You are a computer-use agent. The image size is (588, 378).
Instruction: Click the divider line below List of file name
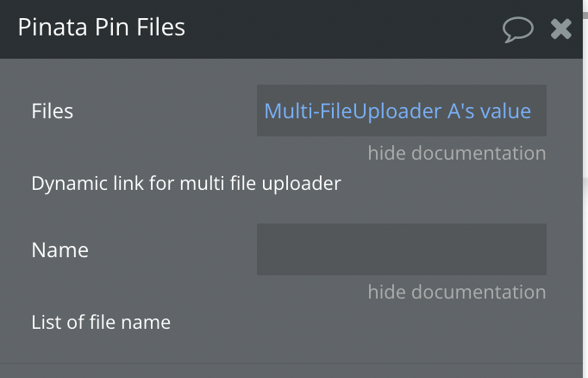point(291,363)
